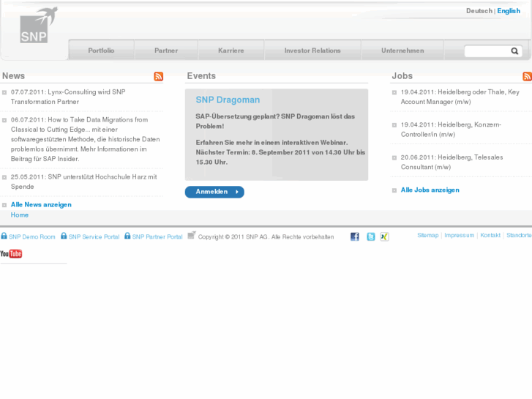The height and width of the screenshot is (399, 532).
Task: Click lock icon beside SNP Demo Room
Action: 4,236
